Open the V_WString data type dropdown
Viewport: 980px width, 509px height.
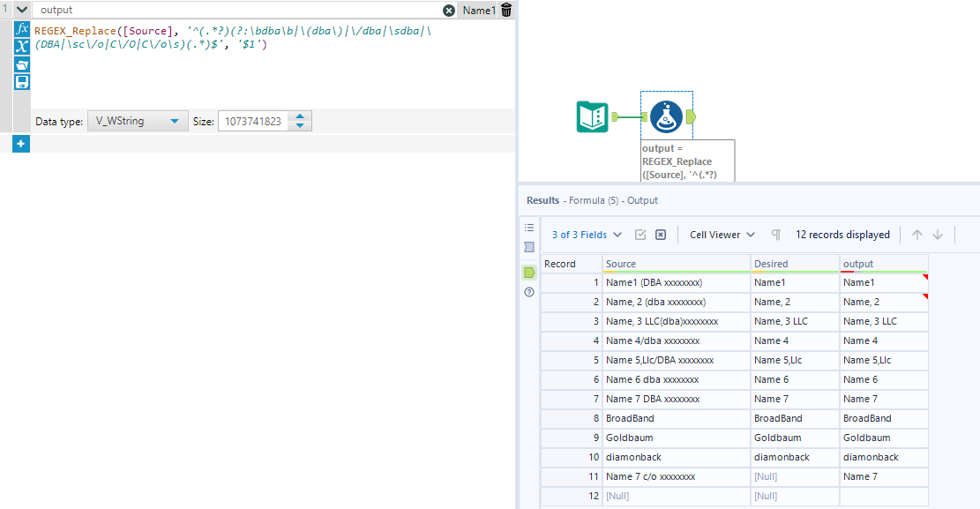pos(137,121)
